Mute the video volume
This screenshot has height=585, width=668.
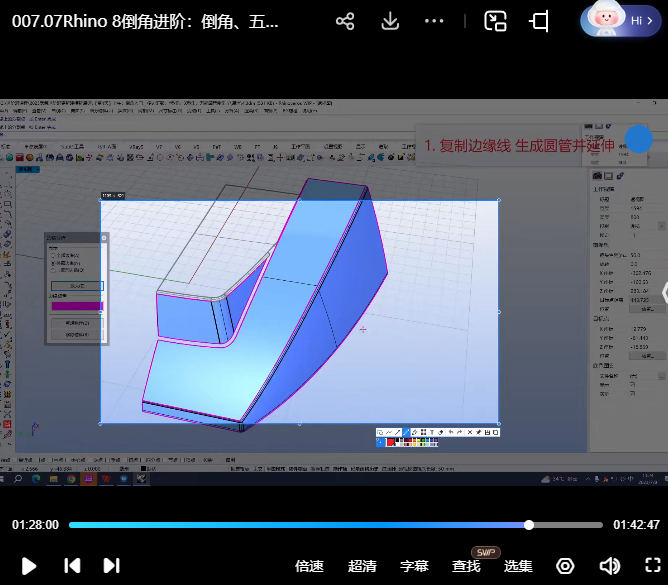tap(609, 566)
